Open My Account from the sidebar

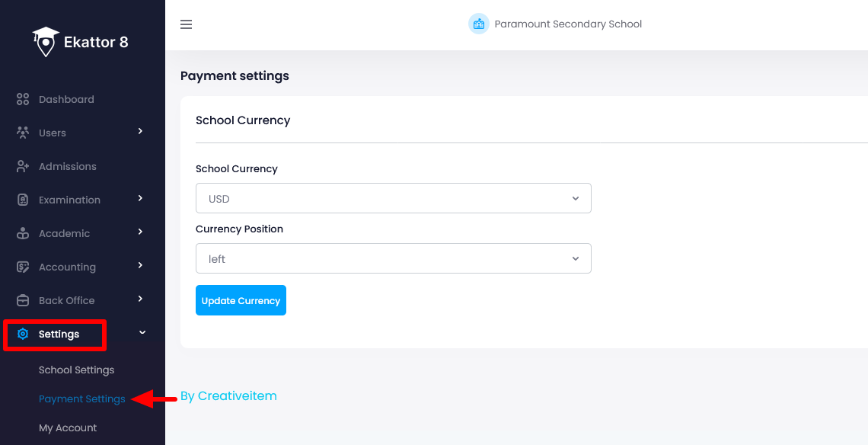coord(67,427)
